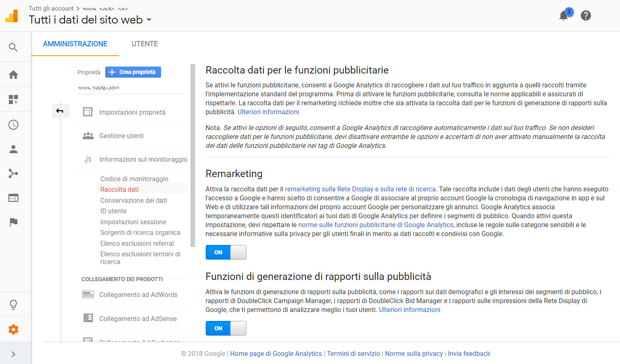The width and height of the screenshot is (620, 364).
Task: Open the view selector dropdown arrow
Action: (x=149, y=20)
